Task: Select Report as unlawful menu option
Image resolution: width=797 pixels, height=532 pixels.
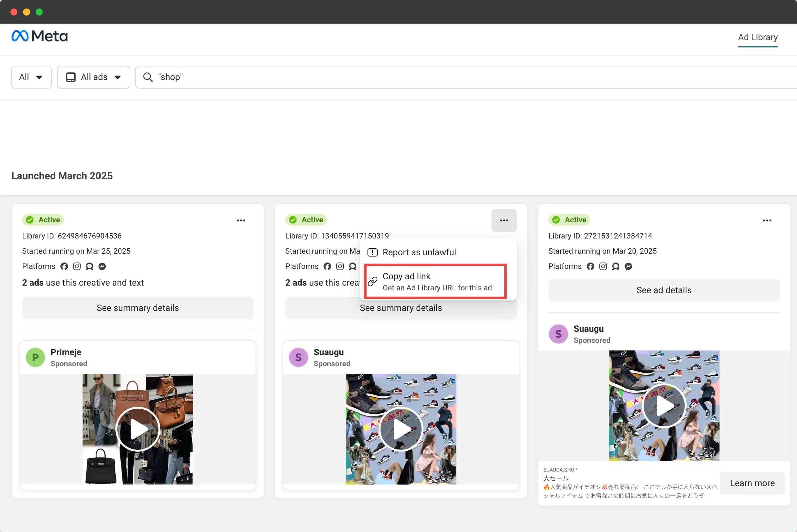Action: pos(419,252)
